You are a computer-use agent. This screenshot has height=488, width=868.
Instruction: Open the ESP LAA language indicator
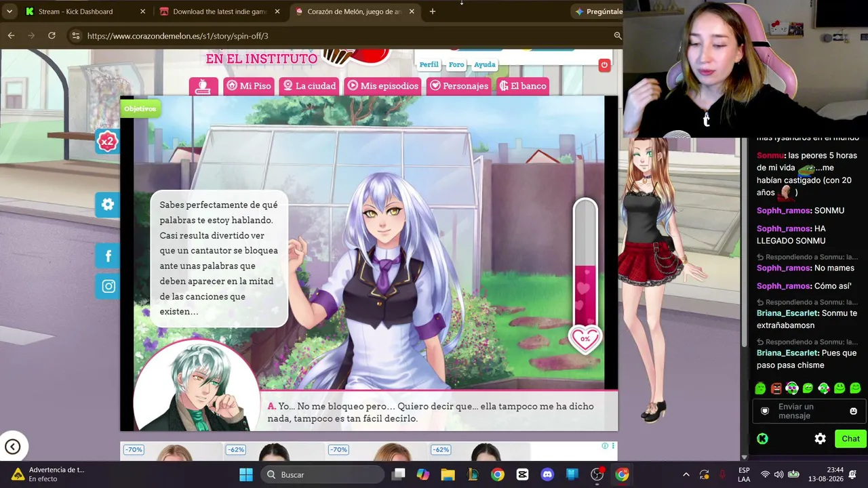[744, 474]
